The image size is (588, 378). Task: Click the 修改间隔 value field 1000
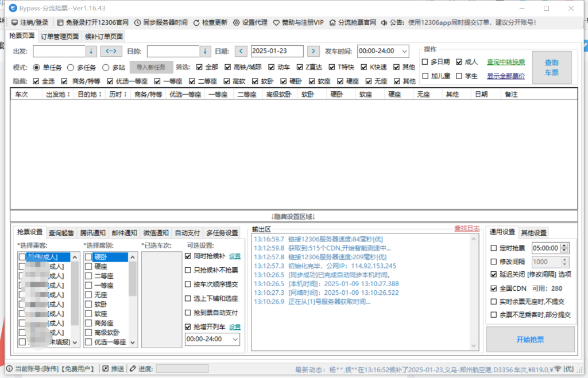pos(547,262)
